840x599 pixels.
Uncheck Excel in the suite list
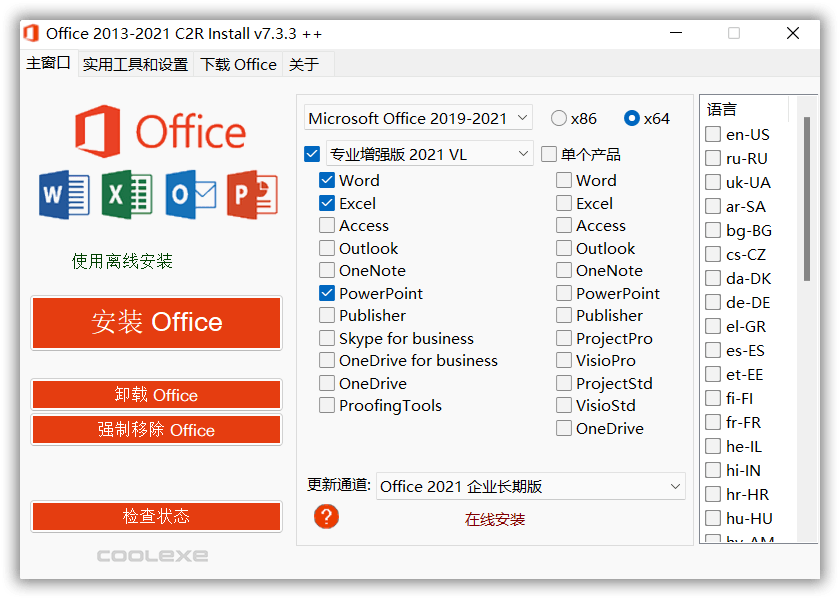[327, 203]
